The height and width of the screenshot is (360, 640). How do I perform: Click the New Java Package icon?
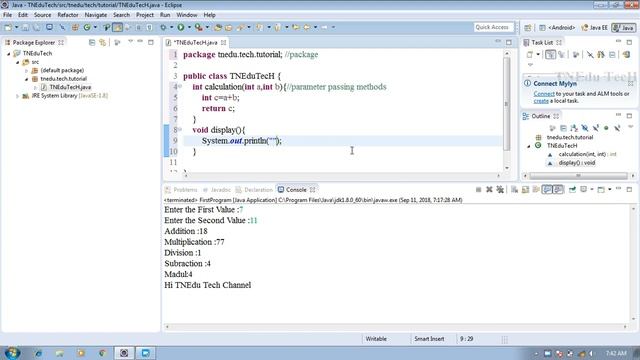tap(75, 27)
